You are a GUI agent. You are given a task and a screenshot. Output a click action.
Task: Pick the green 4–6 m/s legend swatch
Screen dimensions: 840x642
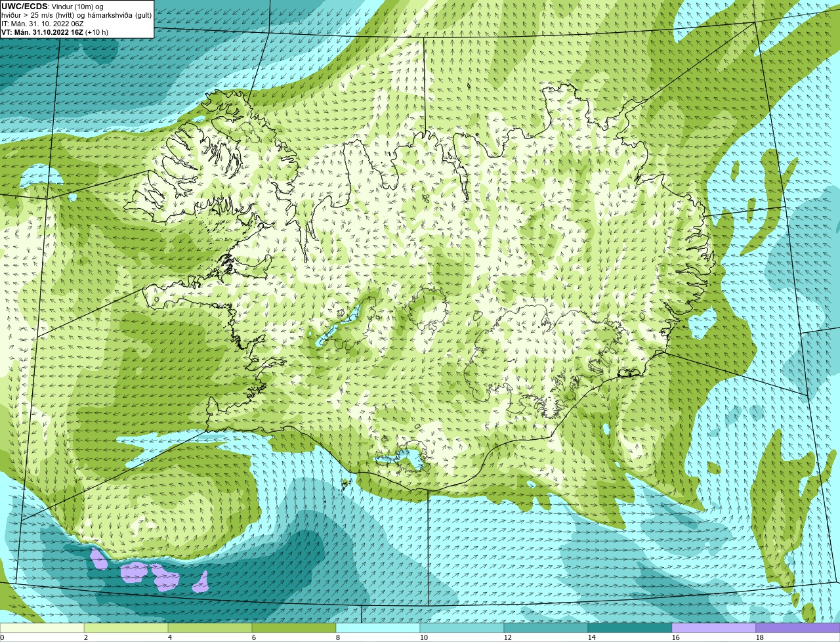(210, 628)
